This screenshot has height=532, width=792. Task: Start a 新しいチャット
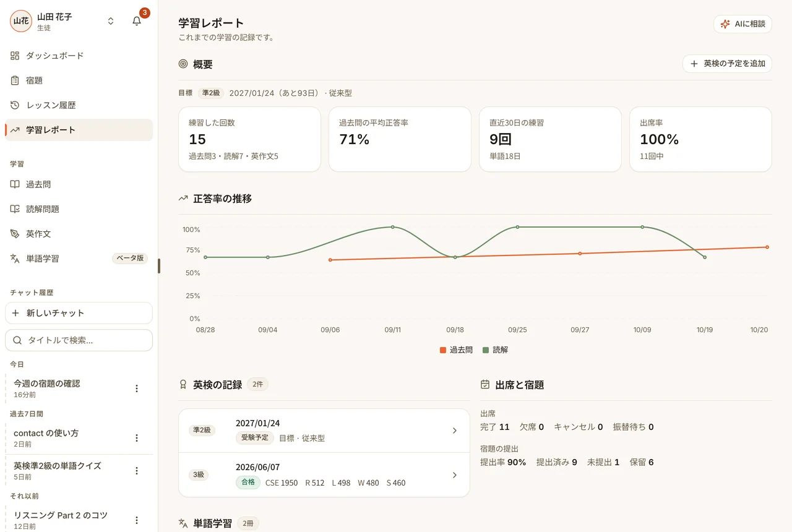coord(79,313)
